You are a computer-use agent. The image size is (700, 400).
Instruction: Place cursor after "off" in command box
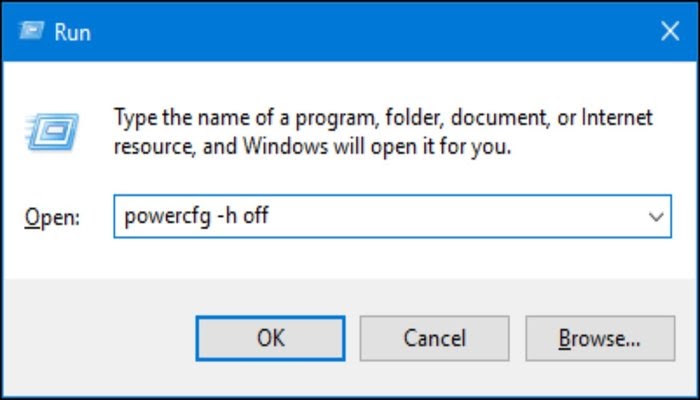270,217
